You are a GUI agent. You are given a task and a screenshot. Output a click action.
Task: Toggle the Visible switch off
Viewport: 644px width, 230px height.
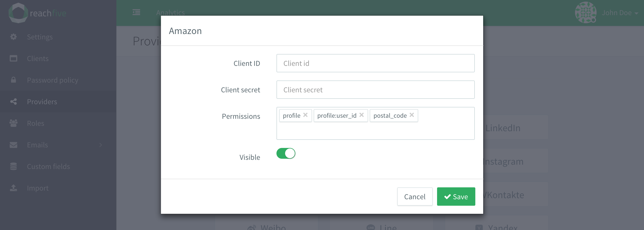[286, 153]
